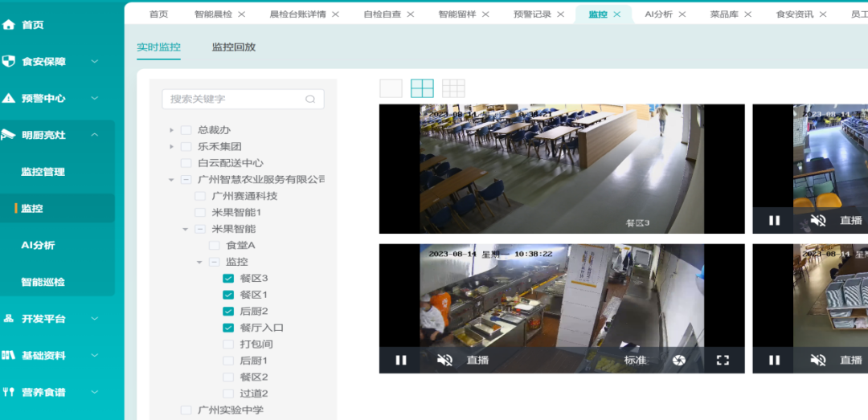Select the 餐区3 dining area video
This screenshot has width=868, height=420.
coord(562,169)
